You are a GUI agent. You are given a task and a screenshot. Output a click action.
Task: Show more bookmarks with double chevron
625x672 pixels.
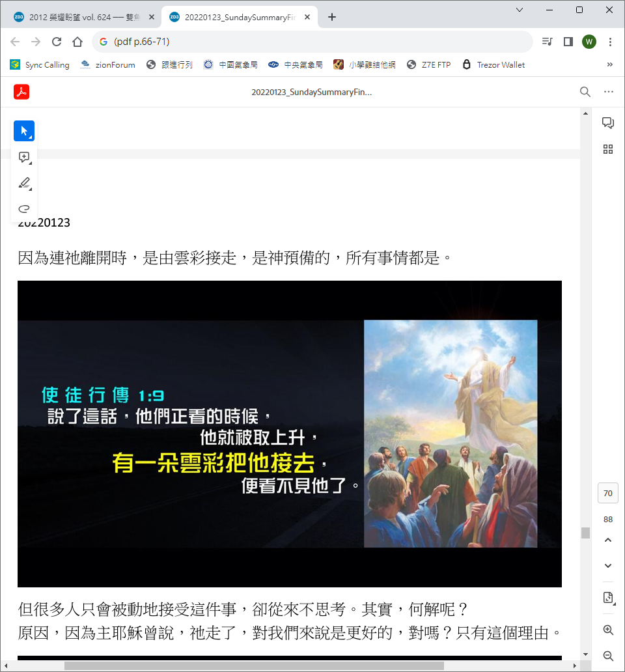(x=609, y=64)
